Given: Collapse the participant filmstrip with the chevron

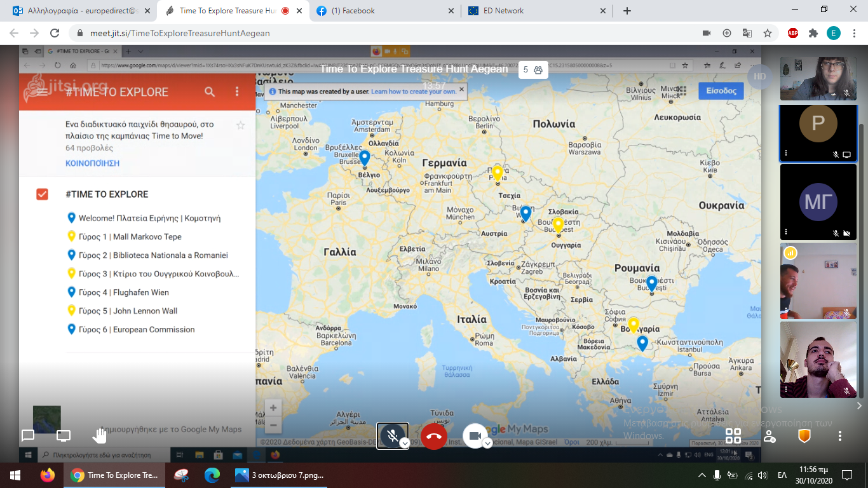Looking at the screenshot, I should tap(860, 405).
